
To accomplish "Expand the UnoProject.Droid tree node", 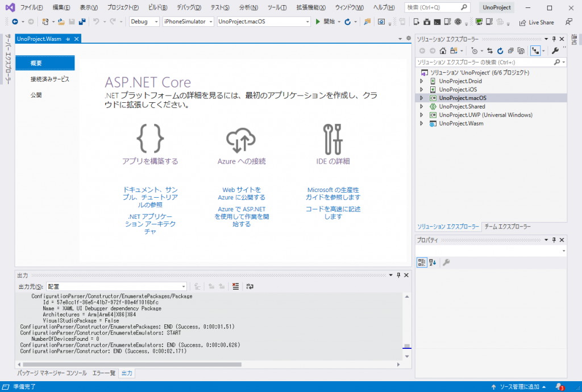I will click(x=421, y=81).
